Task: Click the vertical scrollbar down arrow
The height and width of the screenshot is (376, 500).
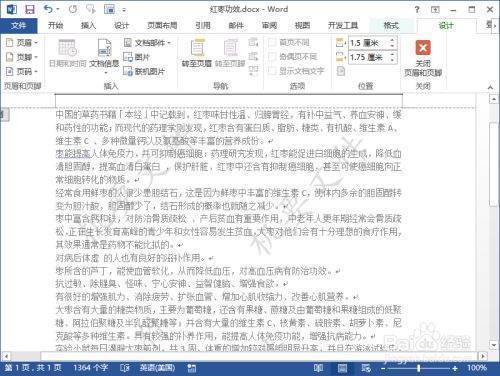Action: [x=493, y=344]
